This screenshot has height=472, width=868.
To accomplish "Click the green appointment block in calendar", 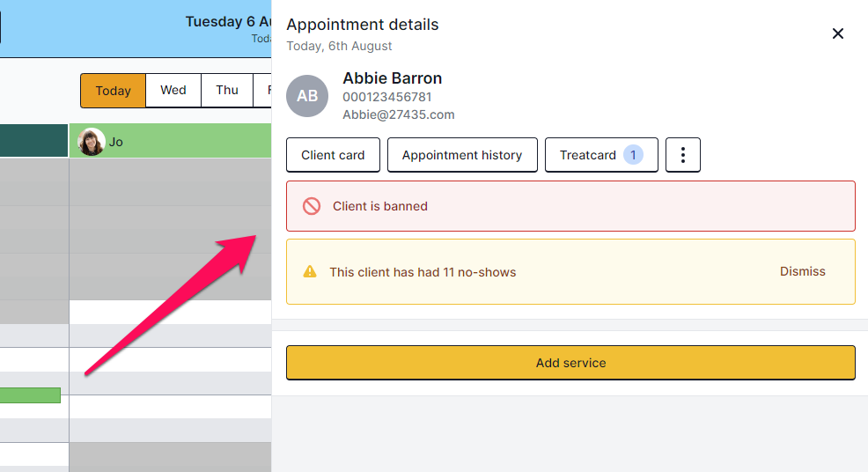I will tap(30, 395).
